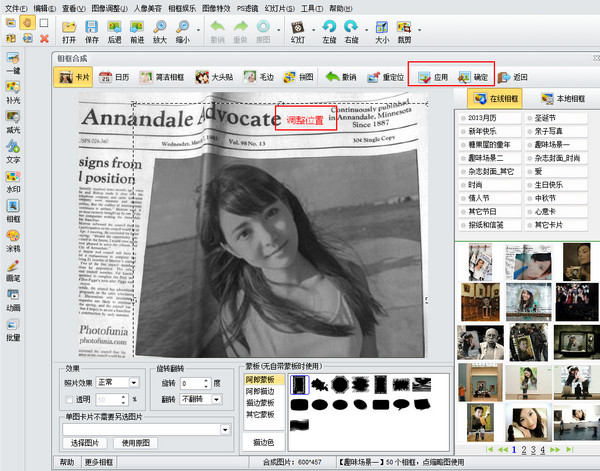Select the 2013月历 category radio
Viewport: 600px width, 471px height.
(464, 118)
